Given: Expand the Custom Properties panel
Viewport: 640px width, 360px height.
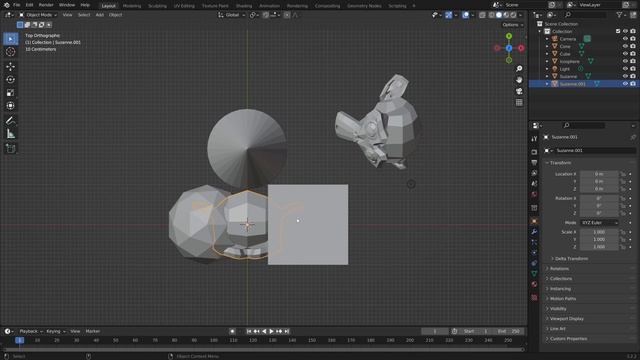Looking at the screenshot, I should (x=567, y=339).
